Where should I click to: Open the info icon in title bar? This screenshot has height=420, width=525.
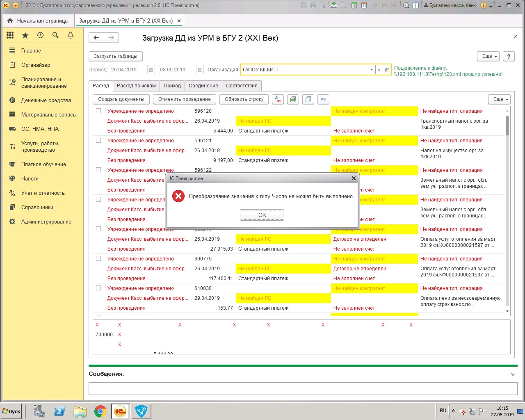click(x=483, y=5)
